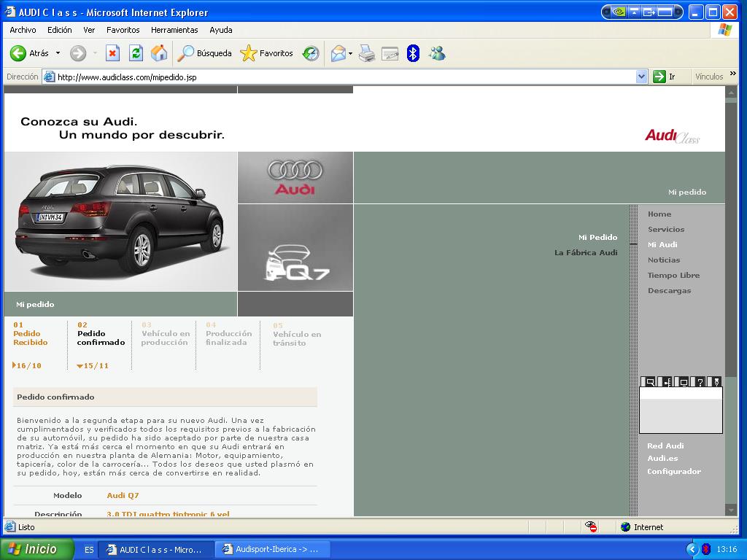Go to the Home page house icon
This screenshot has width=747, height=560.
click(x=159, y=53)
